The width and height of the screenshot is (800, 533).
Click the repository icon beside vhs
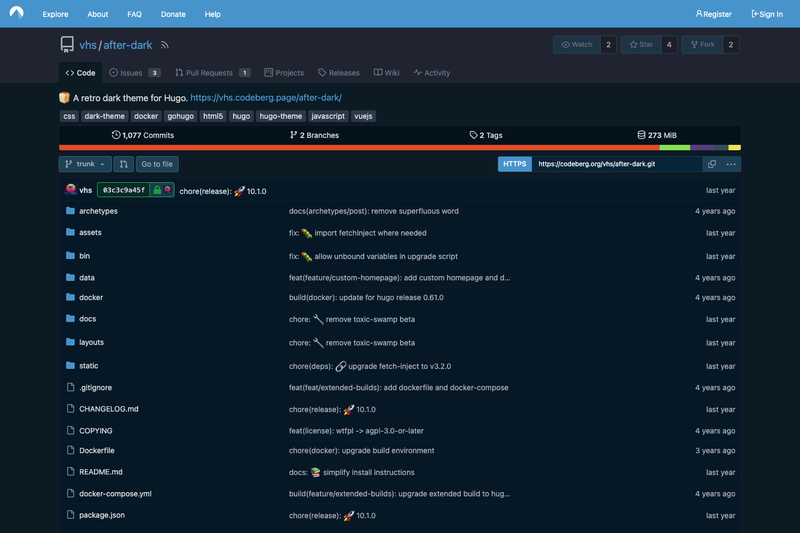click(x=67, y=45)
